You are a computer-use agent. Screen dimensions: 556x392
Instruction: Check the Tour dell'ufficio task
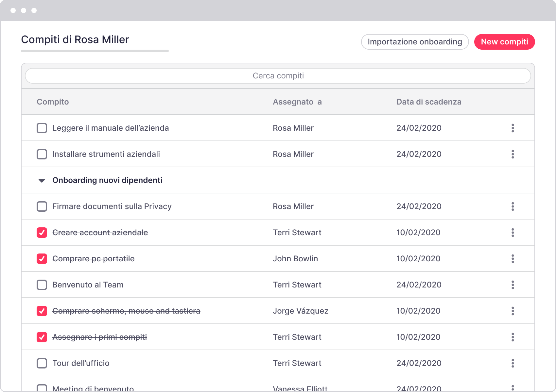(42, 363)
